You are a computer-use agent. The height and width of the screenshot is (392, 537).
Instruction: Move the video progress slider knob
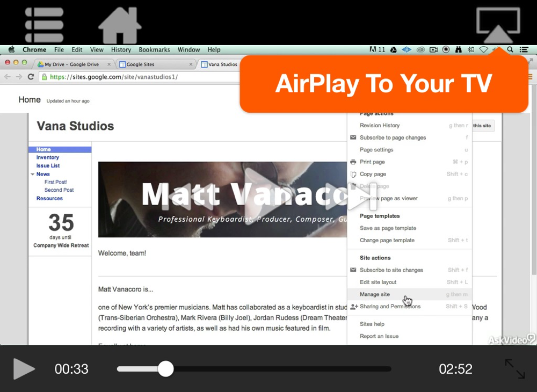coord(166,369)
